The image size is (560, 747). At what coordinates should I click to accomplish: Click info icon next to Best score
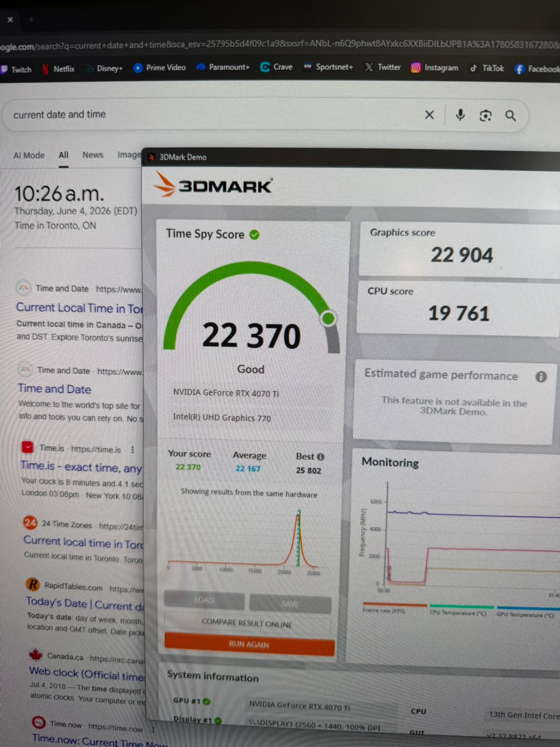[320, 457]
